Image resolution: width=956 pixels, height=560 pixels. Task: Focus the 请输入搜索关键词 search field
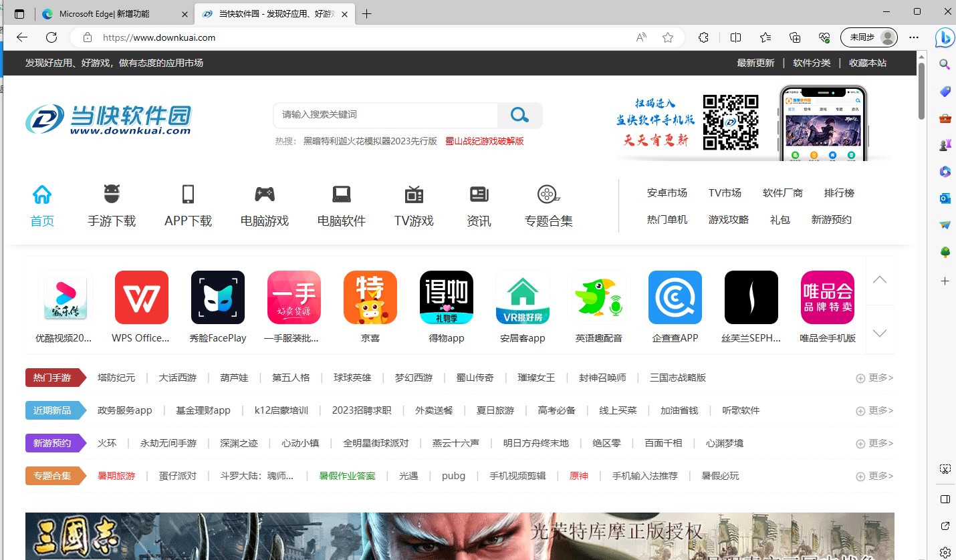[x=385, y=115]
